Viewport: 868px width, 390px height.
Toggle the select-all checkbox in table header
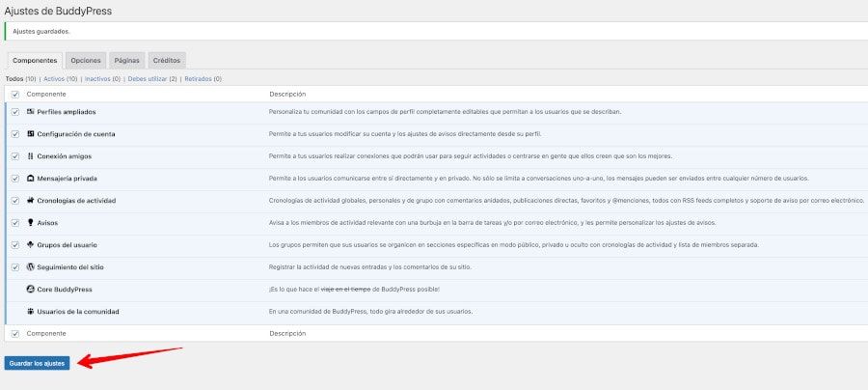point(14,95)
